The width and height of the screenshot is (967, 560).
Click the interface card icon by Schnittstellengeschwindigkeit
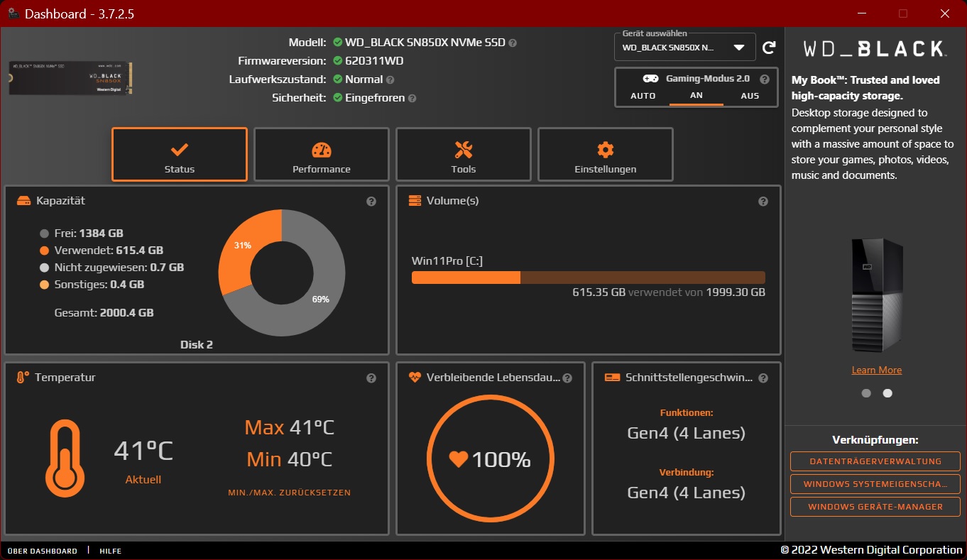coord(612,378)
